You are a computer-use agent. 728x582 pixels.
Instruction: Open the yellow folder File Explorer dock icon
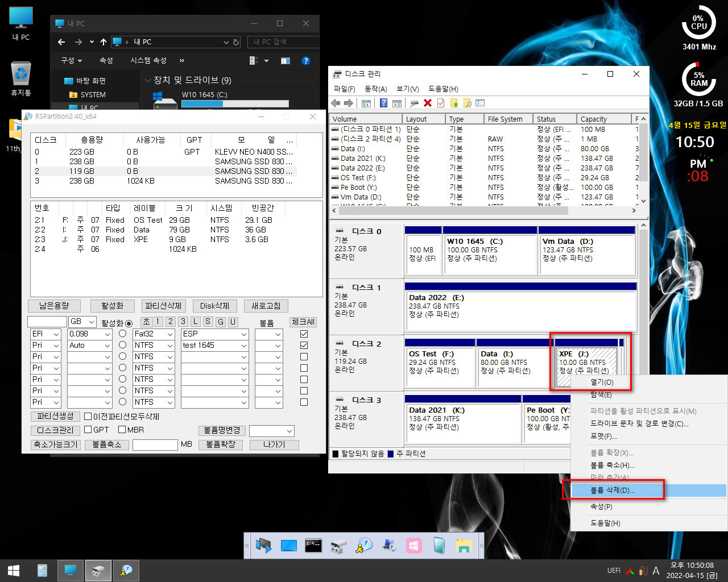click(464, 546)
